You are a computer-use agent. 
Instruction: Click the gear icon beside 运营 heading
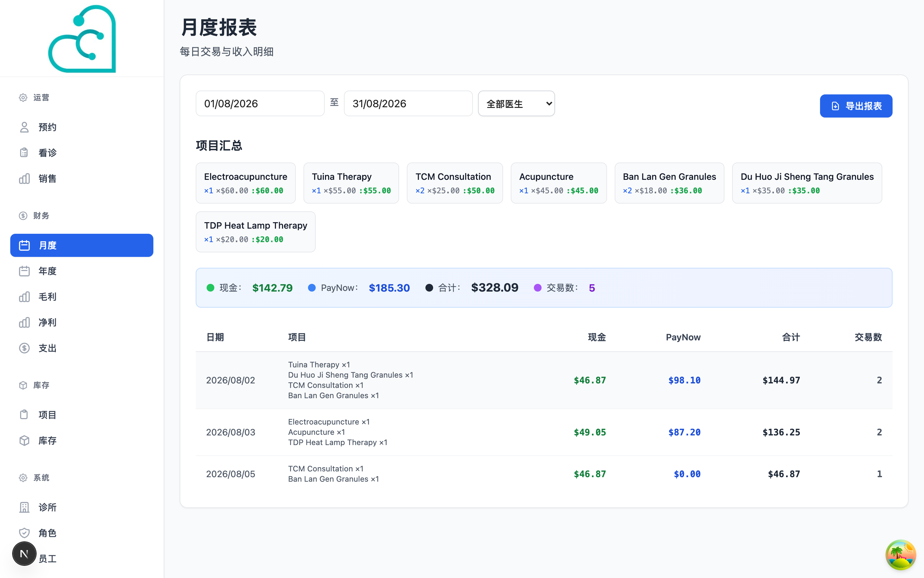pos(23,98)
